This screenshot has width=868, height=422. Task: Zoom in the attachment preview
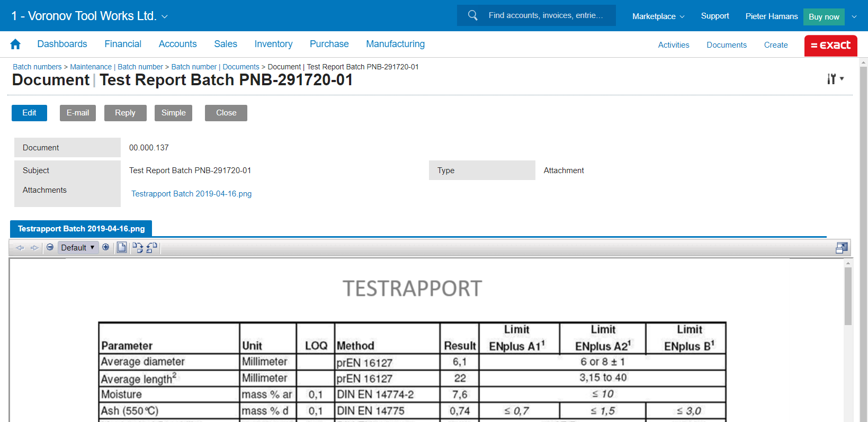[106, 247]
